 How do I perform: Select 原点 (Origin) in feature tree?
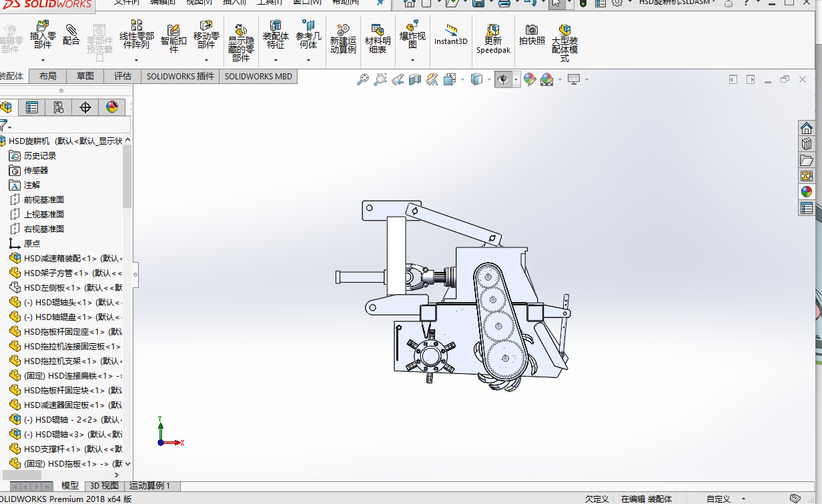click(25, 244)
